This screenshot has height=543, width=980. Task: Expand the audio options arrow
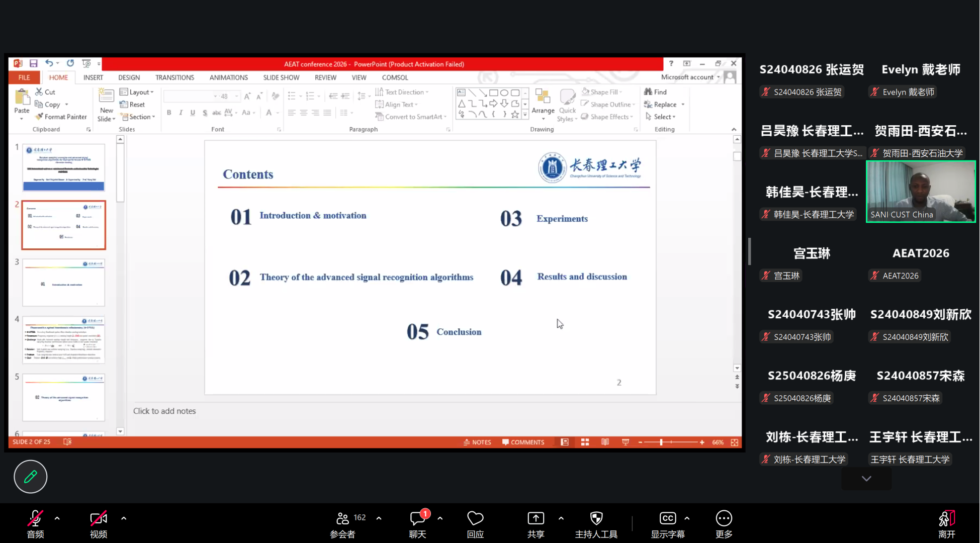(57, 518)
